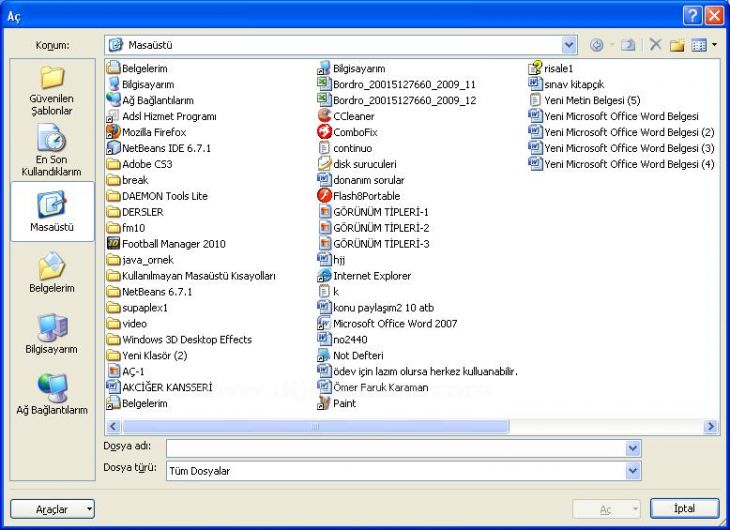The height and width of the screenshot is (530, 730).
Task: Open En Son Kullandıklarım in the places bar
Action: click(52, 150)
